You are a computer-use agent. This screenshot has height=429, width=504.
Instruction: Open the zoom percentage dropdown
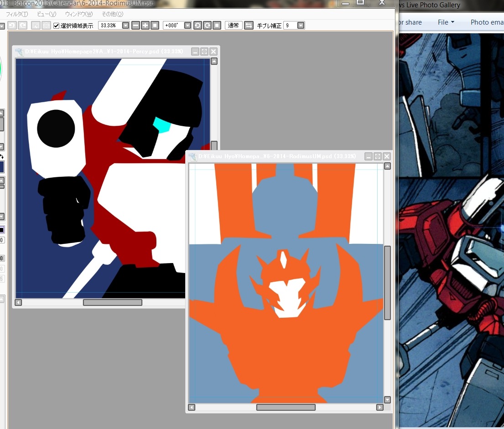126,26
